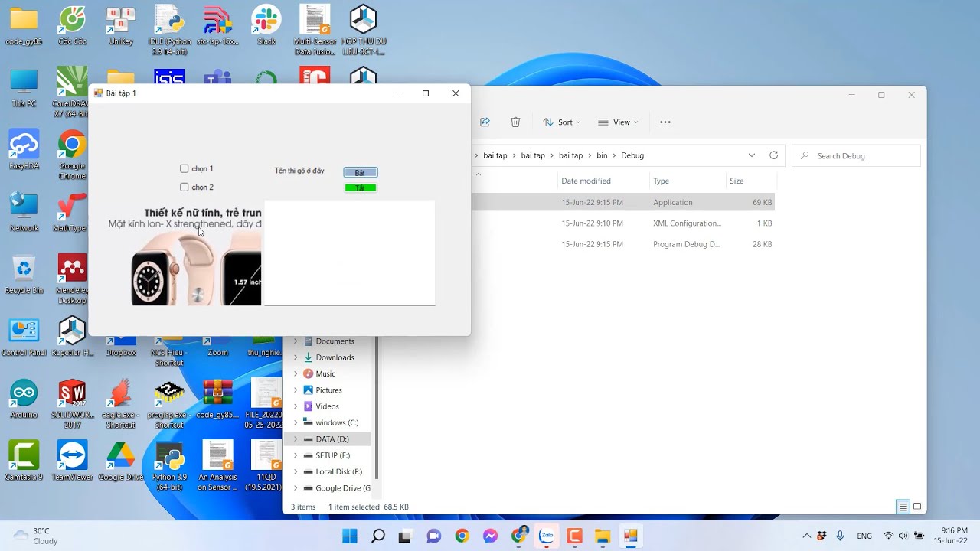Viewport: 980px width, 551px height.
Task: Open This PC desktop icon
Action: tap(24, 88)
